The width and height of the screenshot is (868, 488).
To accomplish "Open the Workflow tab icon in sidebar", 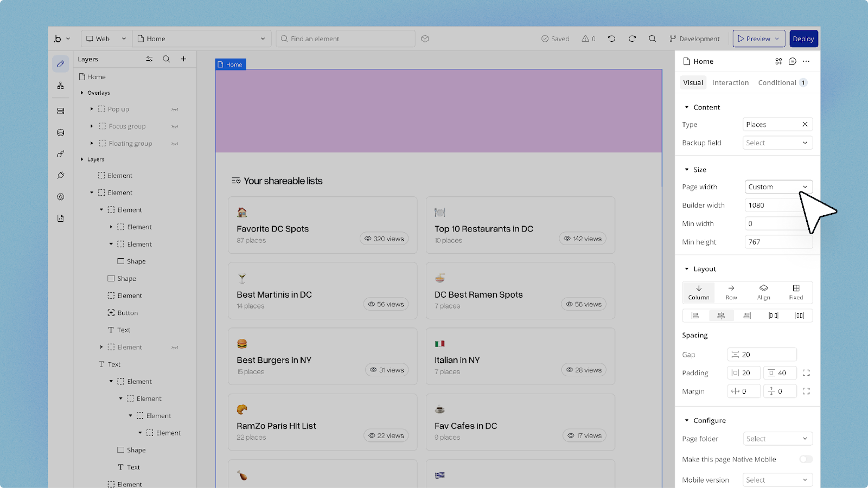I will 61,86.
